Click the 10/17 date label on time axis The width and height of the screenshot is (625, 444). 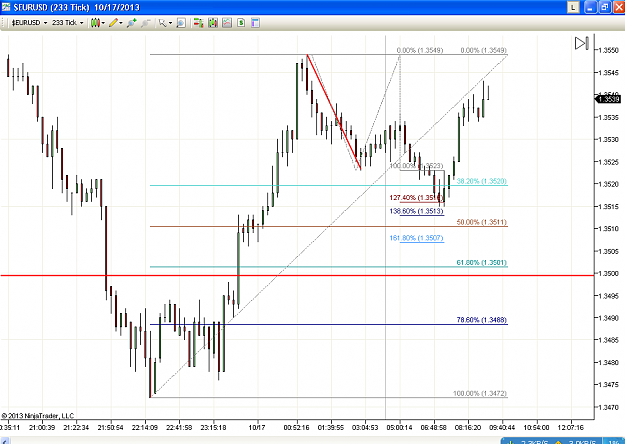pyautogui.click(x=257, y=427)
